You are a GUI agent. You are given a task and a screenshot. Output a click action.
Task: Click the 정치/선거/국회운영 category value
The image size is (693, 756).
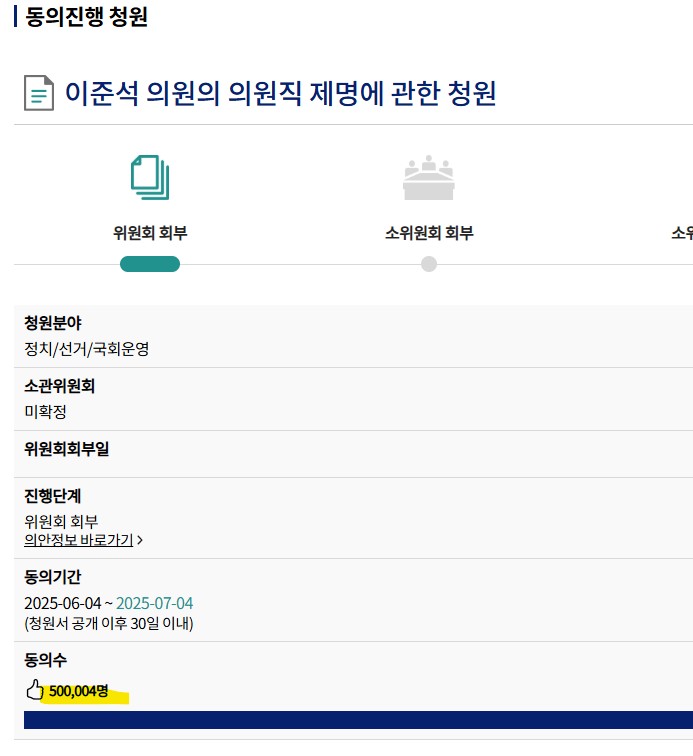tap(87, 349)
